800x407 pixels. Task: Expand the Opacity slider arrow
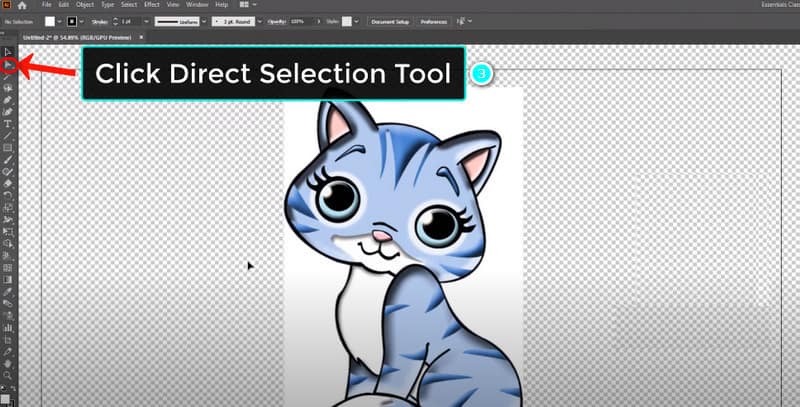click(319, 21)
